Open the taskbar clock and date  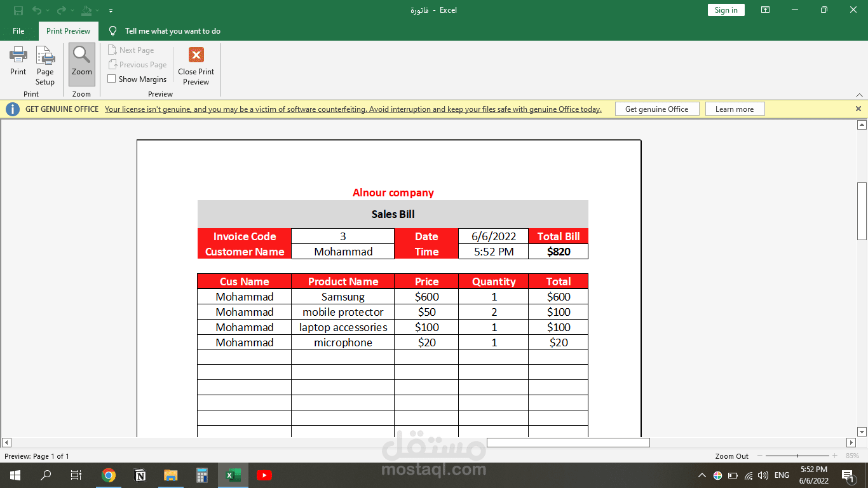[x=813, y=475]
